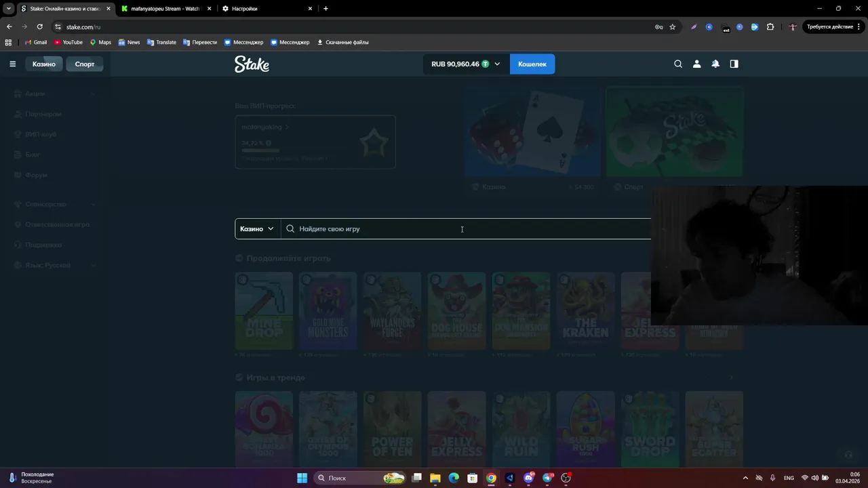
Task: Open the Stake site search icon
Action: pos(678,64)
